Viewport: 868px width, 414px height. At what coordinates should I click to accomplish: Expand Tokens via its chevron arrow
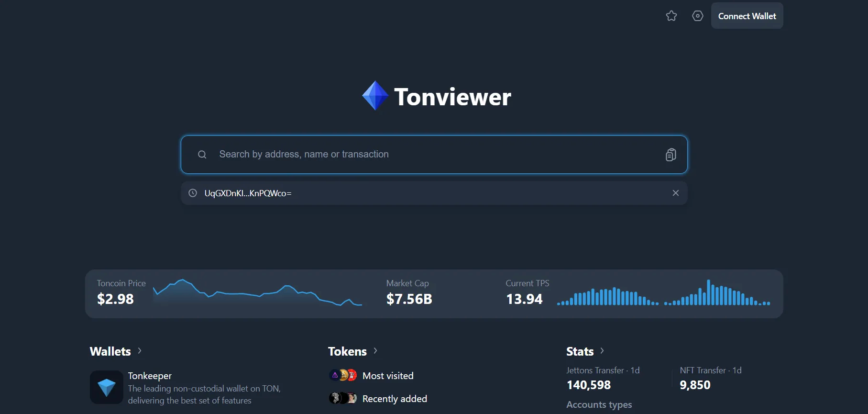pyautogui.click(x=375, y=351)
